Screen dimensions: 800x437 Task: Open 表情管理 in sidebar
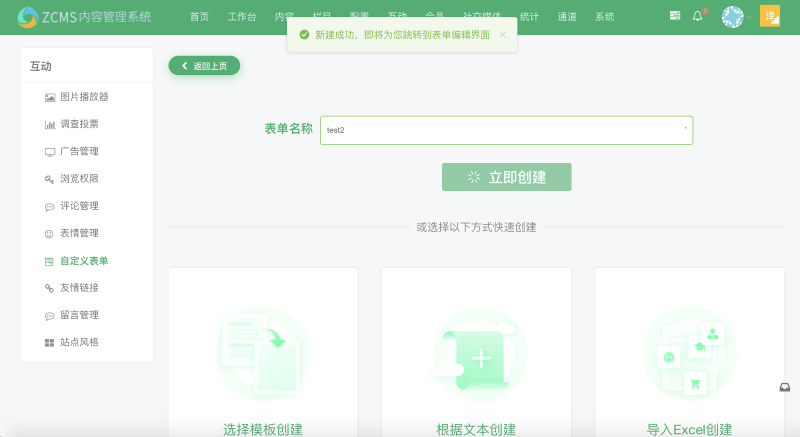click(79, 233)
